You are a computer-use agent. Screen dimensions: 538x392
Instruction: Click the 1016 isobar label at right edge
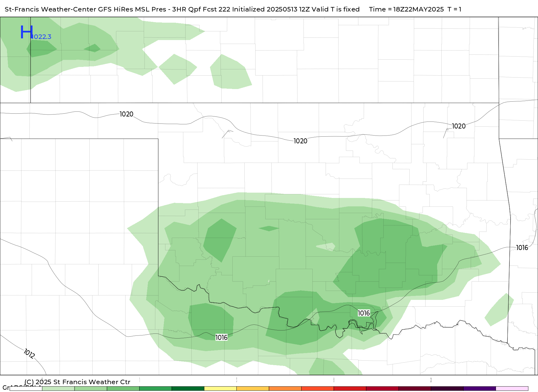(x=522, y=248)
